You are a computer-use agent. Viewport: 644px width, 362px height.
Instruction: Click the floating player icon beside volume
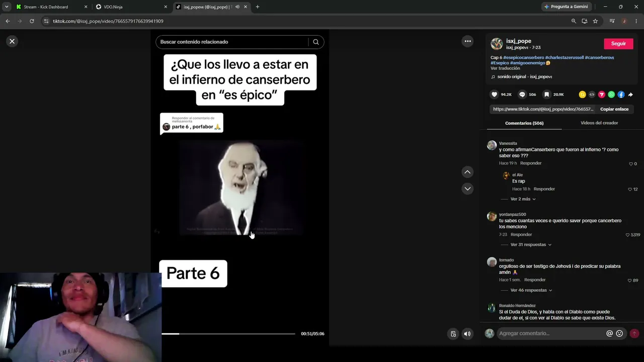(x=453, y=333)
